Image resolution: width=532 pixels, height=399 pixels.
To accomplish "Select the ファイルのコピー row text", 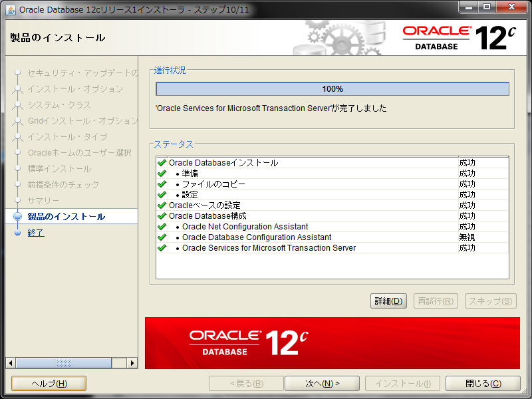I will point(213,184).
